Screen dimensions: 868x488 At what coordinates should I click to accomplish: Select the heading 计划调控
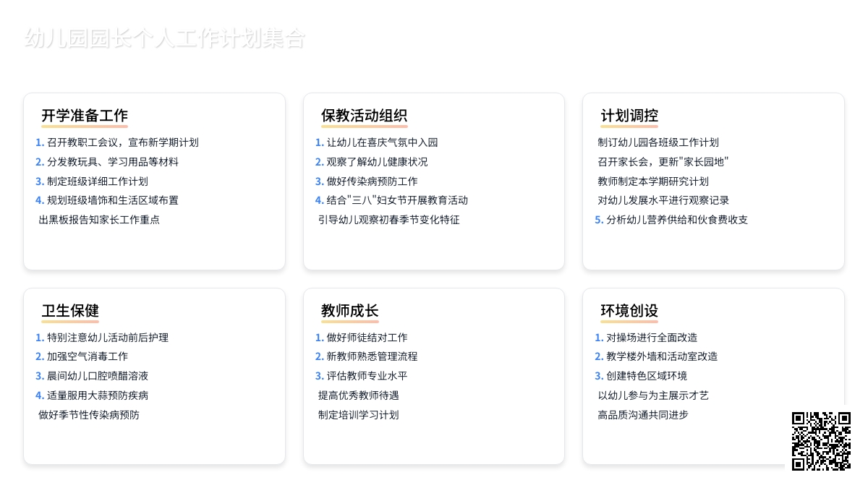tap(629, 116)
